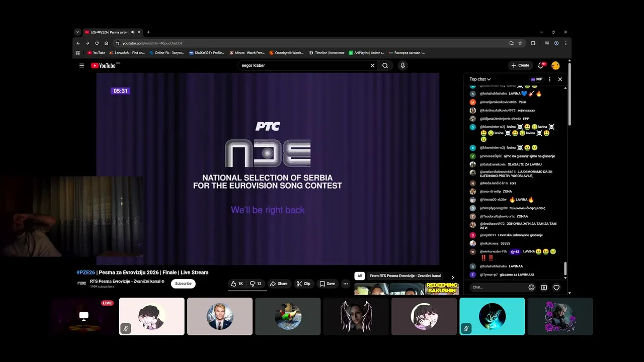Open the browser home page
644x362 pixels.
point(106,43)
